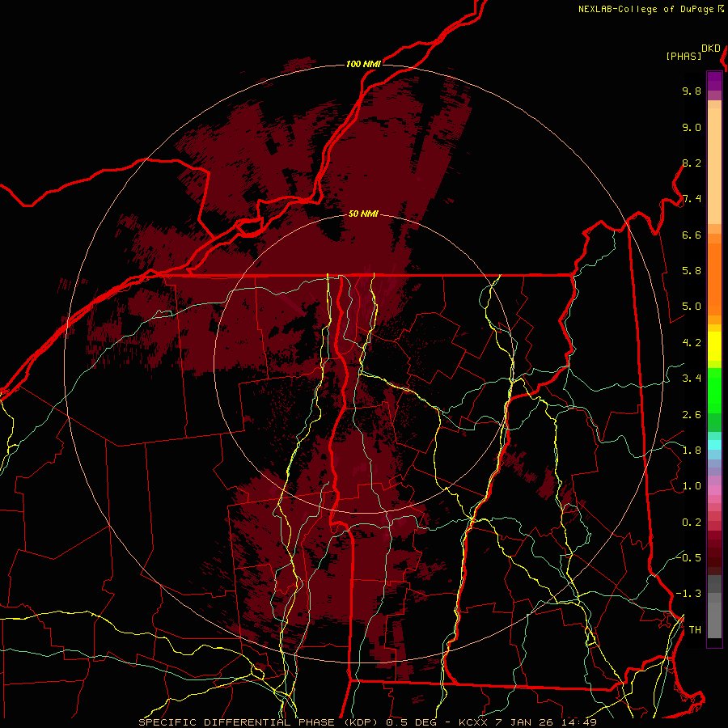Viewport: 728px width, 728px height.
Task: Click the cyan legend swatch
Action: point(714,445)
